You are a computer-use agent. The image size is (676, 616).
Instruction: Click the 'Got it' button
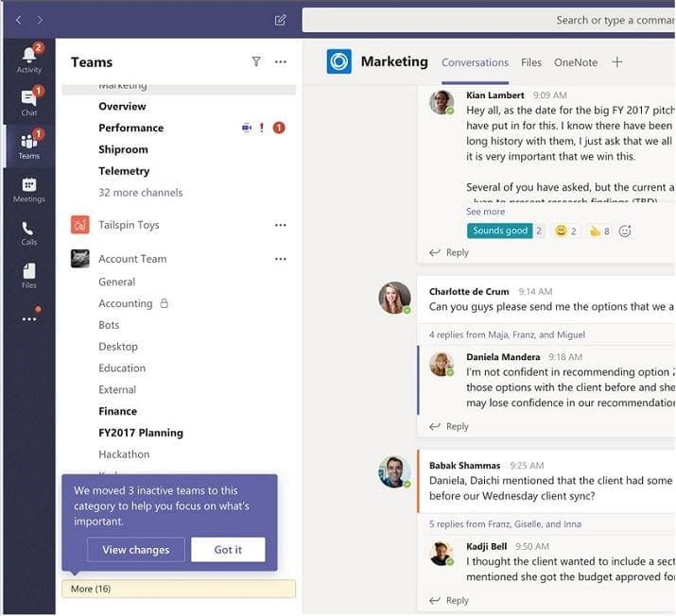tap(228, 550)
